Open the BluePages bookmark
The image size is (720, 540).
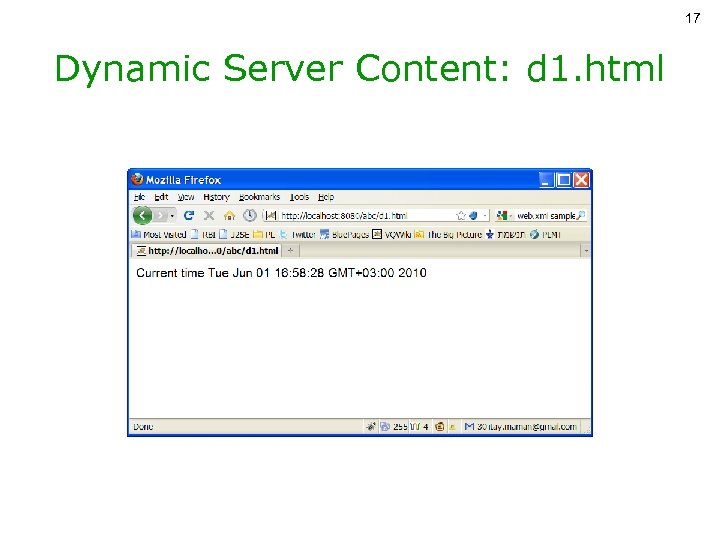tap(344, 235)
